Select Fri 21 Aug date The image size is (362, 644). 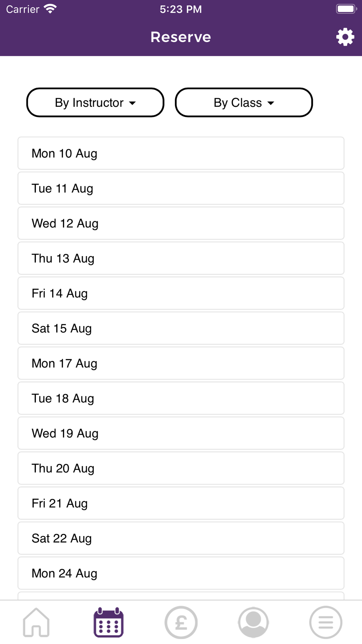pyautogui.click(x=181, y=503)
